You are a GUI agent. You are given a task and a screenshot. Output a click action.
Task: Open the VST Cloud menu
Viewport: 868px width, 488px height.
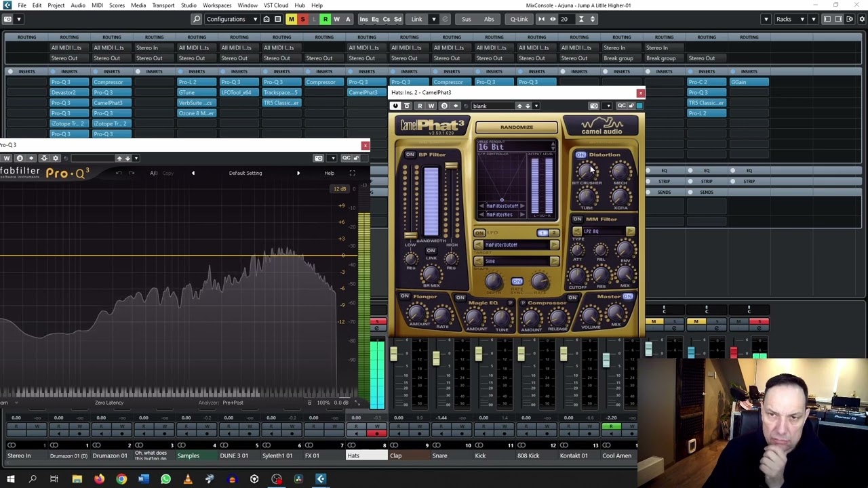pyautogui.click(x=276, y=5)
